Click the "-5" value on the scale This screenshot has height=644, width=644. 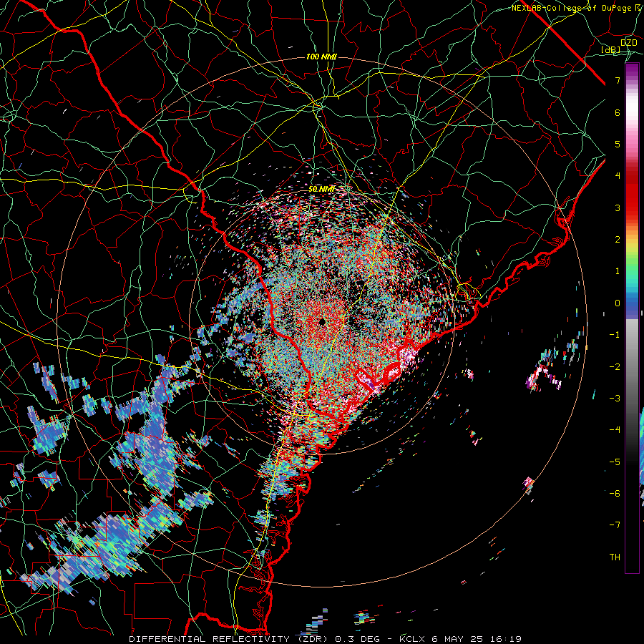615,462
